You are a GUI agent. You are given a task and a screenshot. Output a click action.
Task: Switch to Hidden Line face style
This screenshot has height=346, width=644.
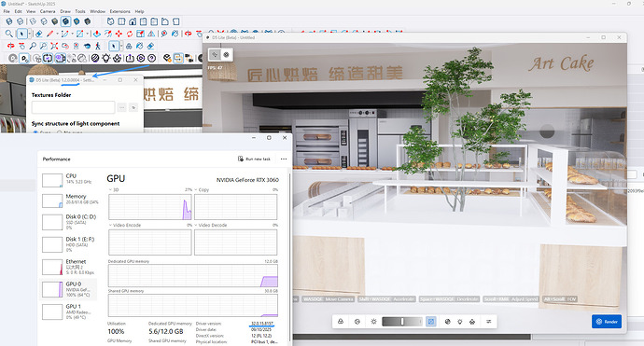[x=44, y=21]
